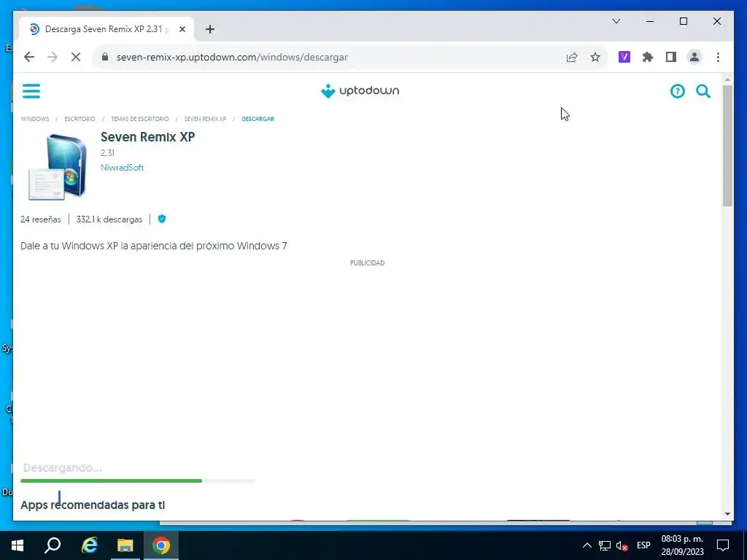Open Windows taskbar search
The height and width of the screenshot is (560, 747).
[53, 545]
